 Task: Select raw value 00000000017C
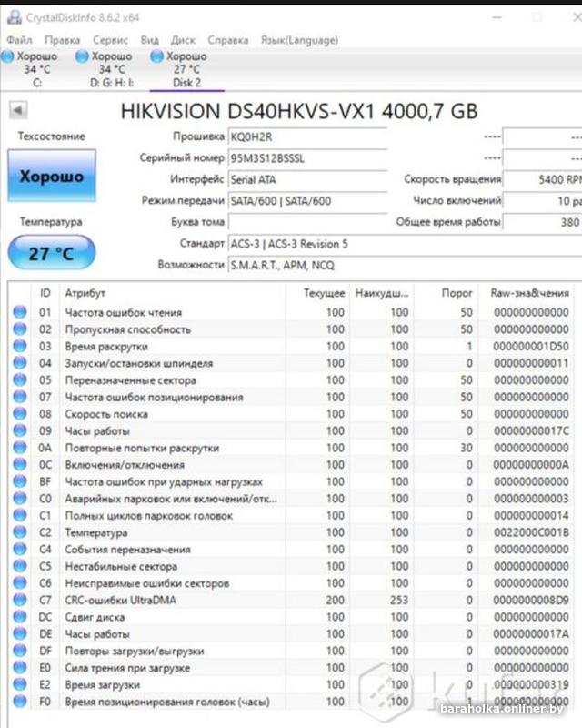(x=531, y=431)
